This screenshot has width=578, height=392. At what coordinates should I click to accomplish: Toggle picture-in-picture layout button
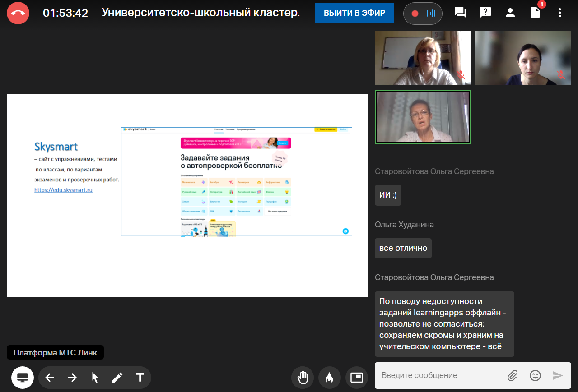357,378
